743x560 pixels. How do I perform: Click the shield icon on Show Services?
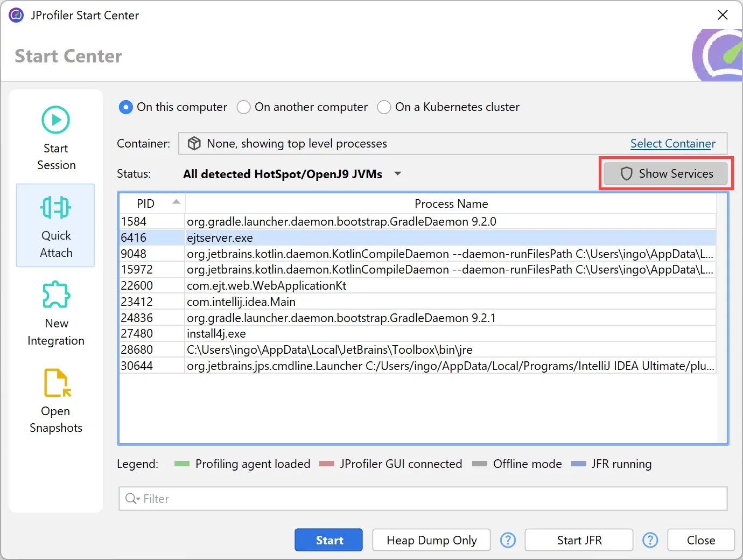pos(626,173)
